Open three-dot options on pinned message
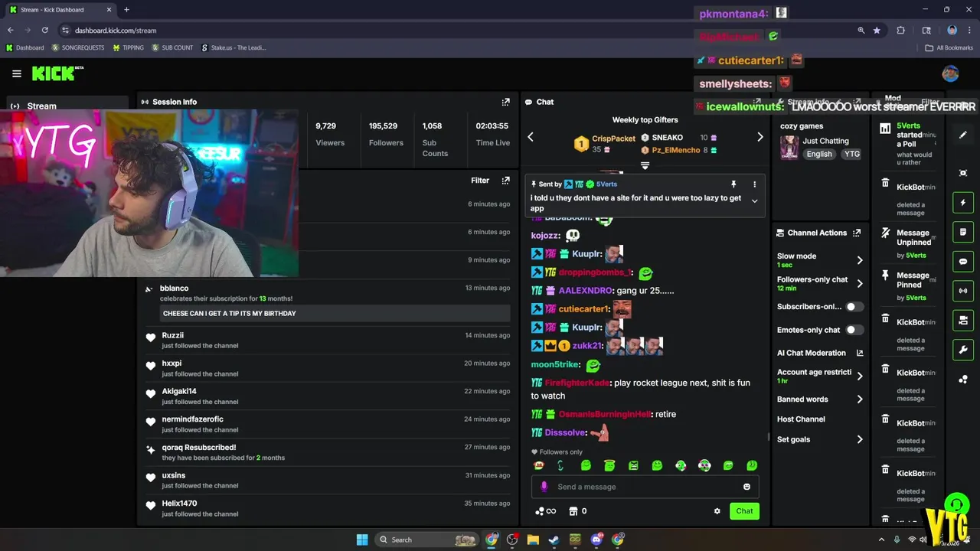The height and width of the screenshot is (551, 980). point(754,184)
